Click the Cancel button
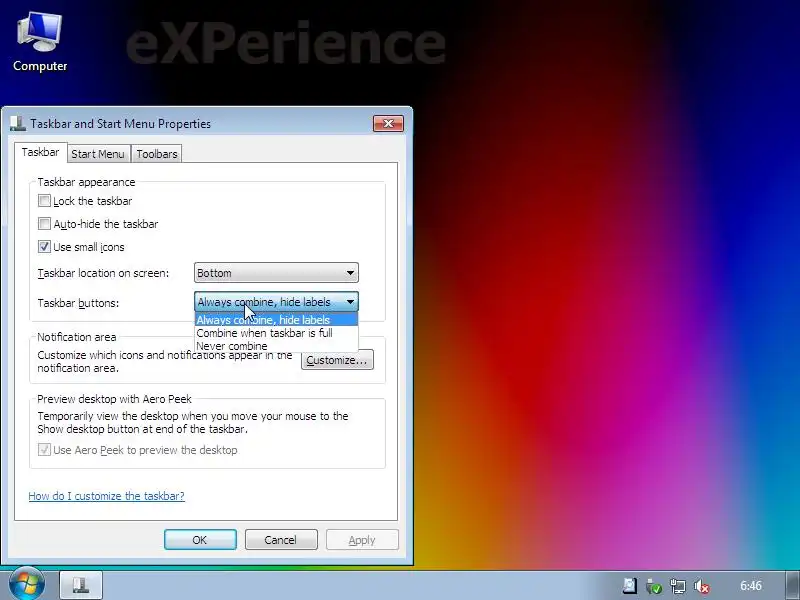800x600 pixels. click(281, 540)
